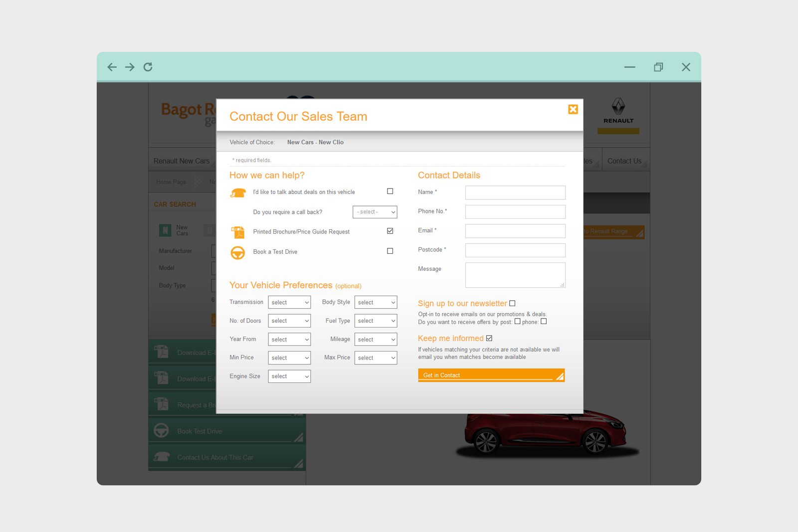Uncheck Printed Brochure/Price Guide Request
This screenshot has height=532, width=798.
click(x=390, y=231)
